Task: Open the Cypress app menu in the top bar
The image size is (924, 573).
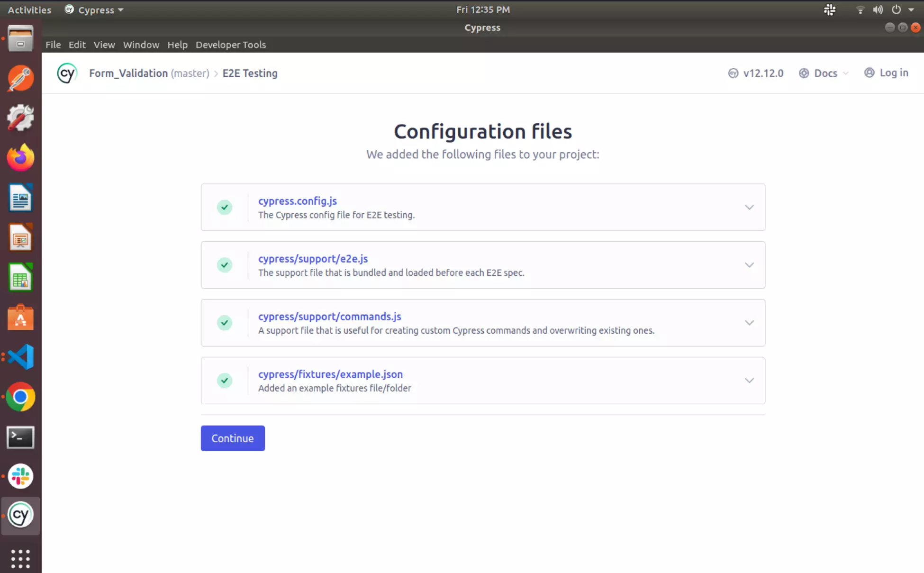Action: [94, 9]
